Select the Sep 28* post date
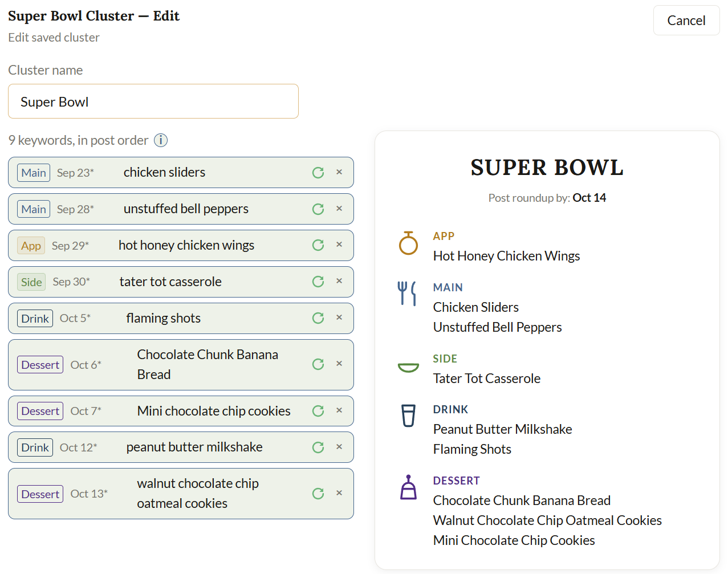Screen dimensions: 728x574 point(75,209)
